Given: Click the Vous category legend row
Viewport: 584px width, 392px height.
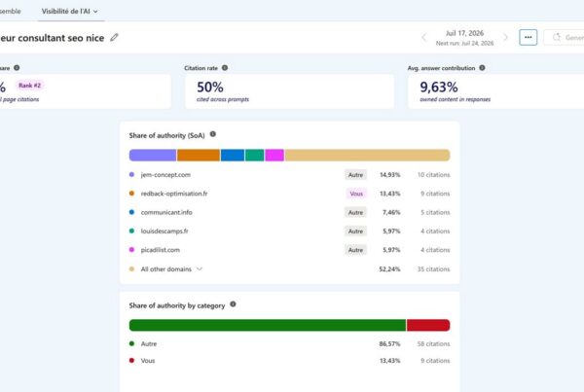Looking at the screenshot, I should [x=289, y=360].
